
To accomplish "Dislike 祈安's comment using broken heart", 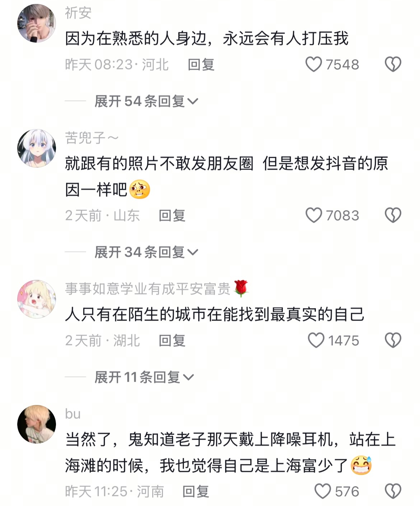I will pyautogui.click(x=393, y=65).
